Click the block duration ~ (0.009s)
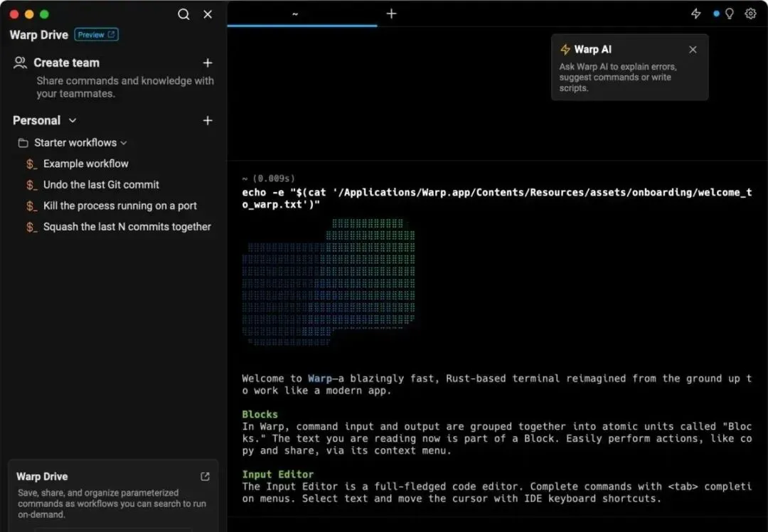The width and height of the screenshot is (768, 532). (268, 179)
